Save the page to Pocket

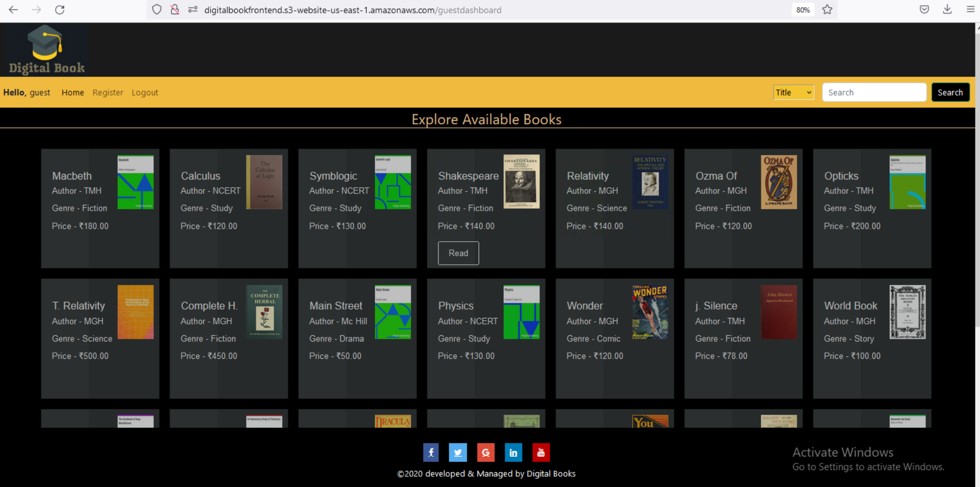pos(924,9)
